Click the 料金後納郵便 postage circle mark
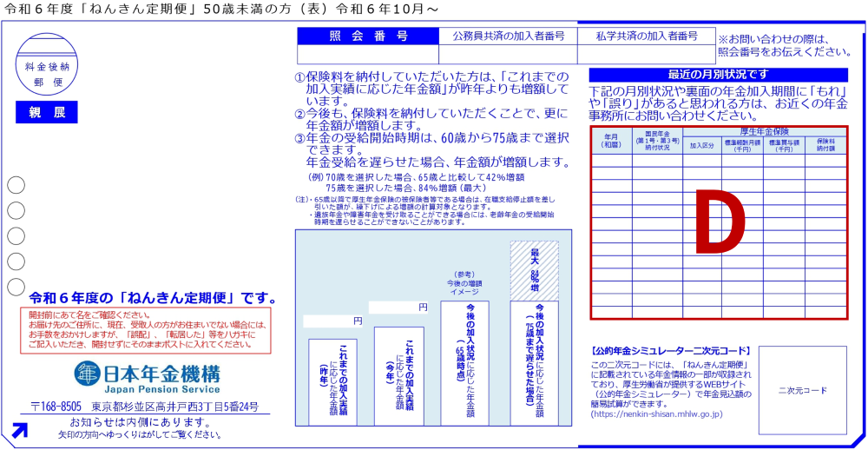 (x=47, y=63)
